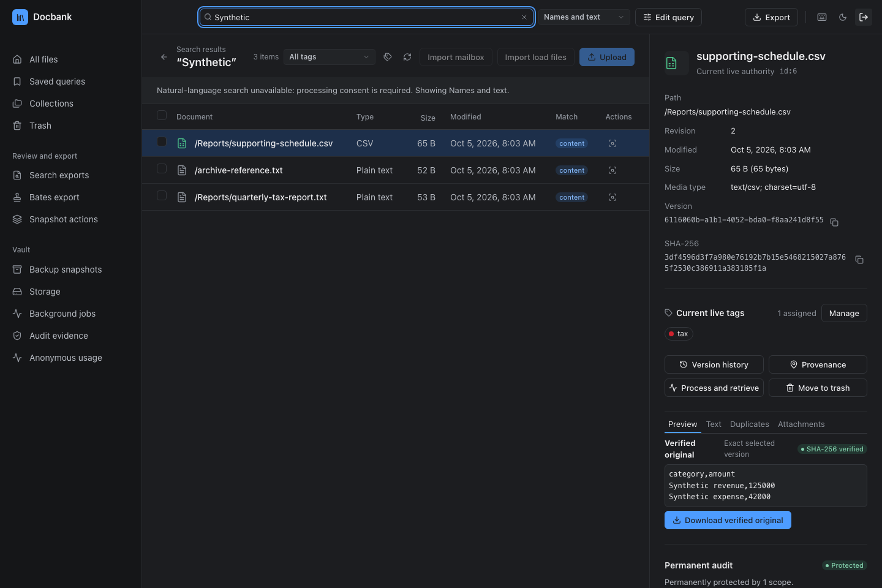Viewport: 882px width, 588px height.
Task: Click Process and retrieve
Action: click(x=714, y=388)
